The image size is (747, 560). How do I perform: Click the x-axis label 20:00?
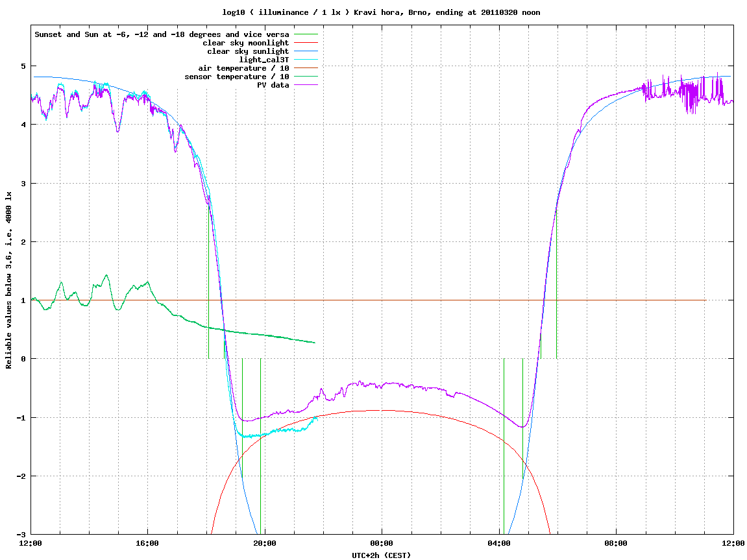click(265, 543)
